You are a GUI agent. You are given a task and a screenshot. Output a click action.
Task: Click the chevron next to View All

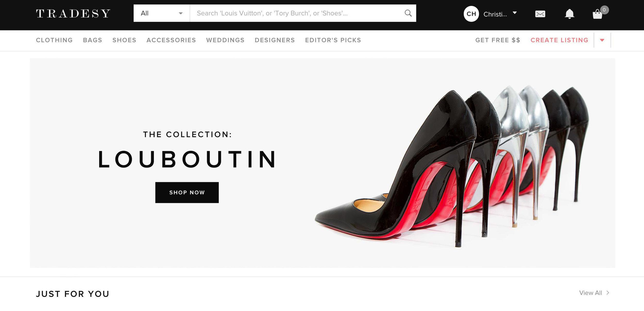[x=608, y=293]
